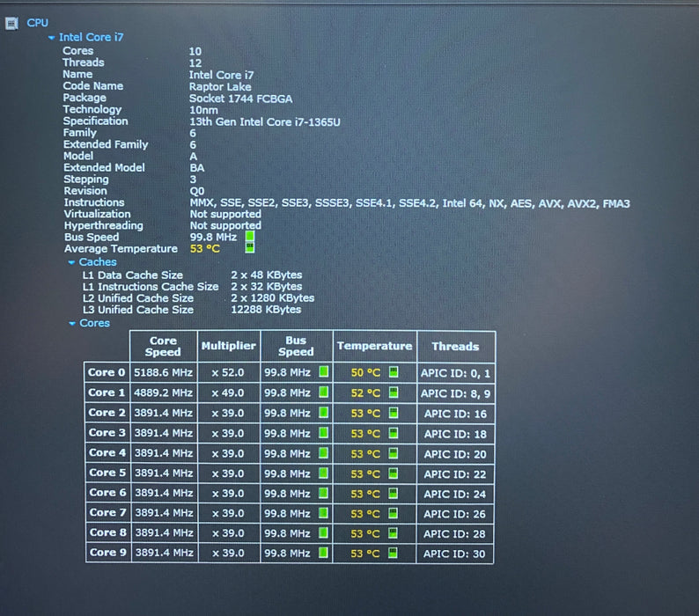Viewport: 699px width, 616px height.
Task: Open Core 3 bus speed graph icon
Action: [x=324, y=433]
